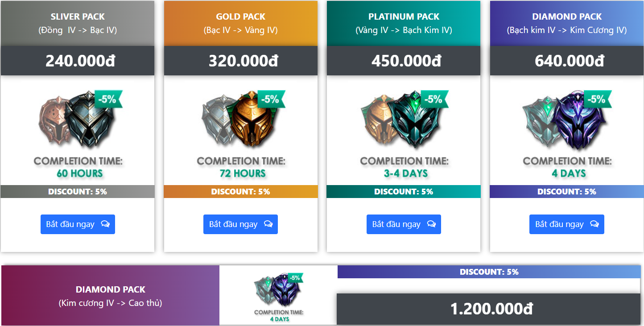Click the GOLD PACK header title
The height and width of the screenshot is (326, 644).
pyautogui.click(x=240, y=17)
